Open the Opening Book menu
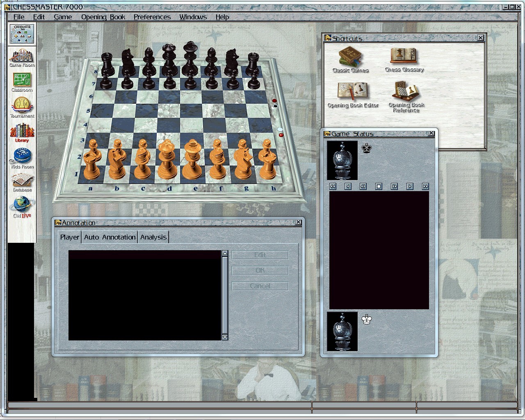This screenshot has height=420, width=525. (x=103, y=17)
